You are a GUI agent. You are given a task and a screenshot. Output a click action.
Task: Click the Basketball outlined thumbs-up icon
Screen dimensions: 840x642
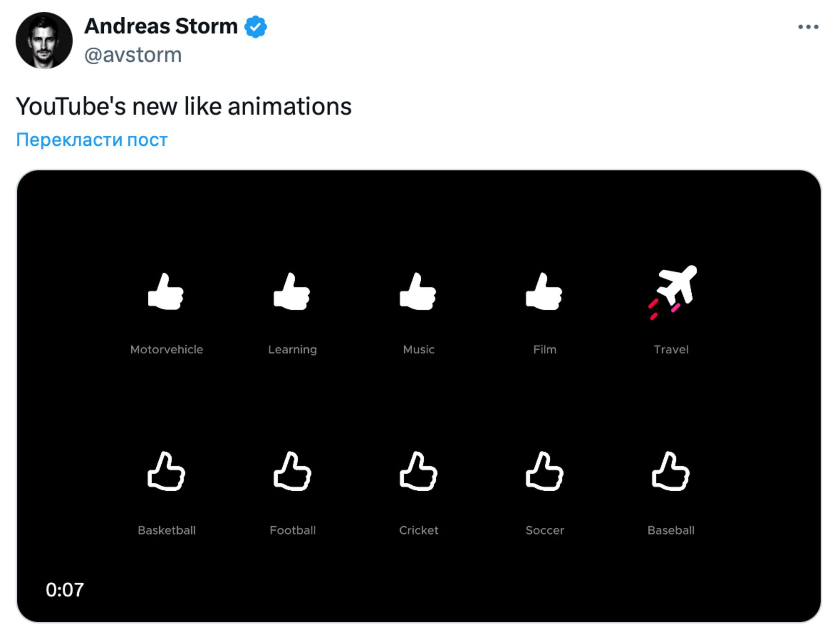tap(166, 471)
